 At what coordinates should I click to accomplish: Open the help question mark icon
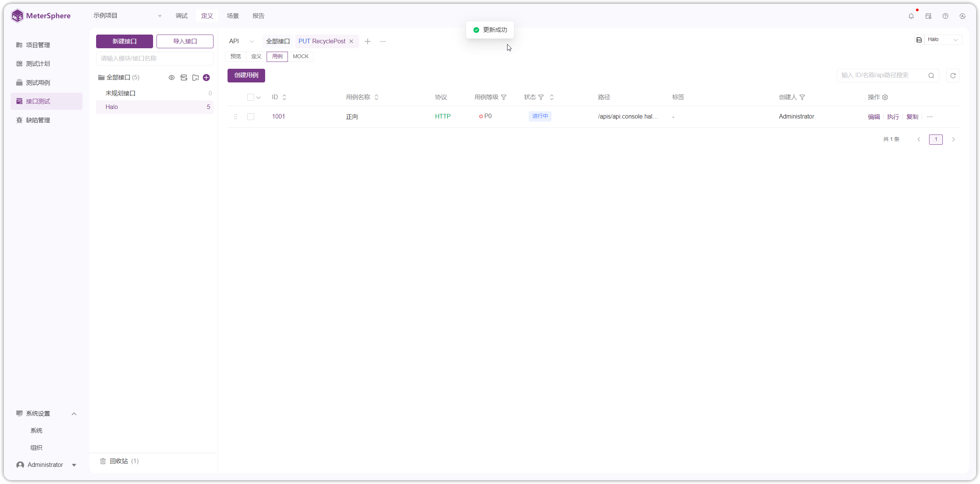(945, 16)
